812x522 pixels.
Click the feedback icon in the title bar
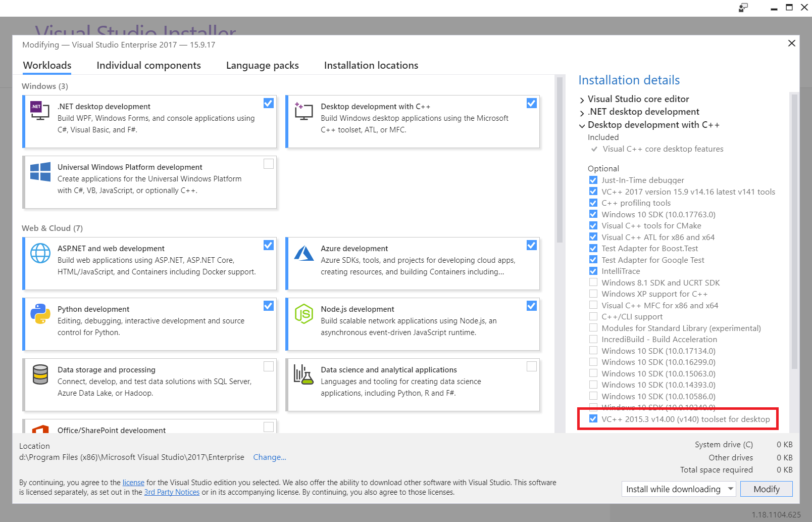coord(743,8)
